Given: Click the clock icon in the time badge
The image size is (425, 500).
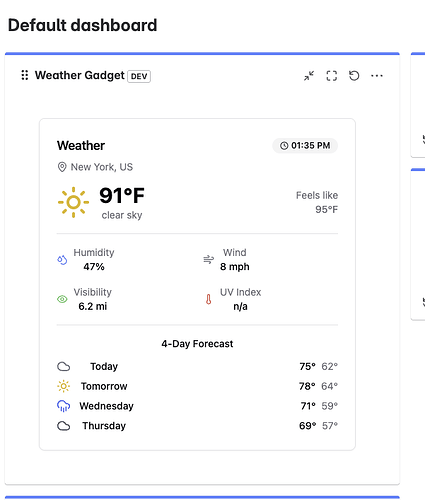Looking at the screenshot, I should click(284, 146).
